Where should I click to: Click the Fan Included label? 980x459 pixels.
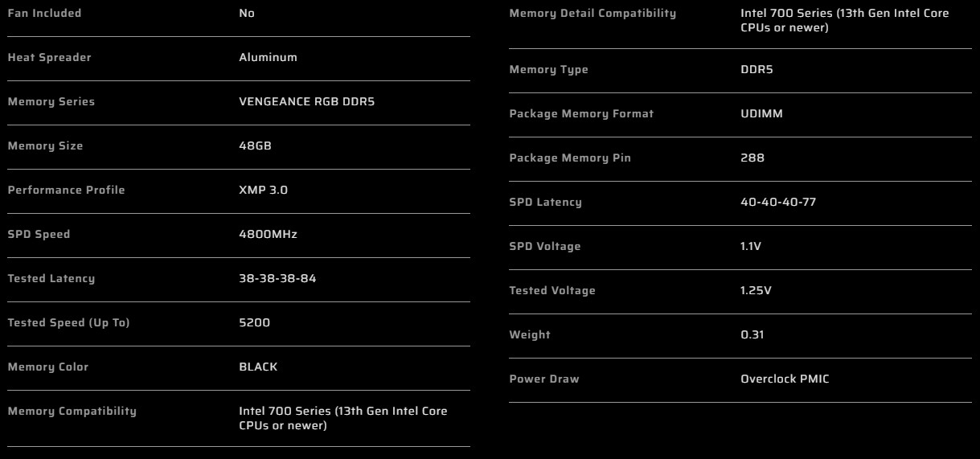tap(44, 14)
